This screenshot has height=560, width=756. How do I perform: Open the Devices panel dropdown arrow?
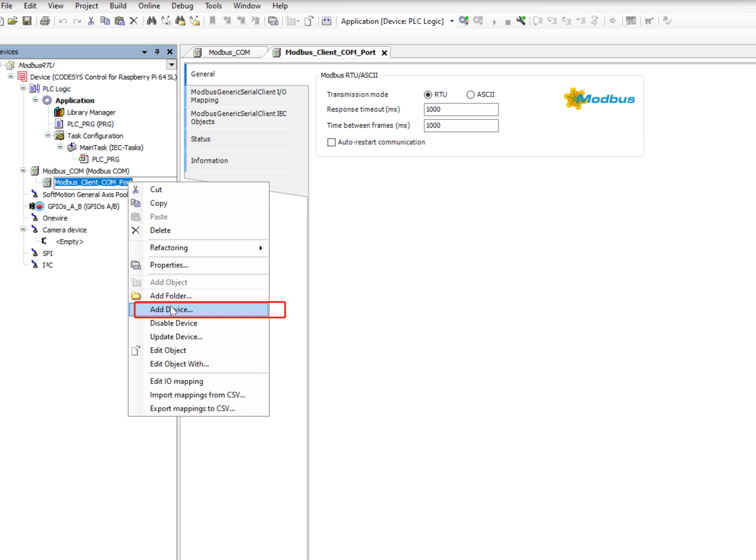coord(144,52)
